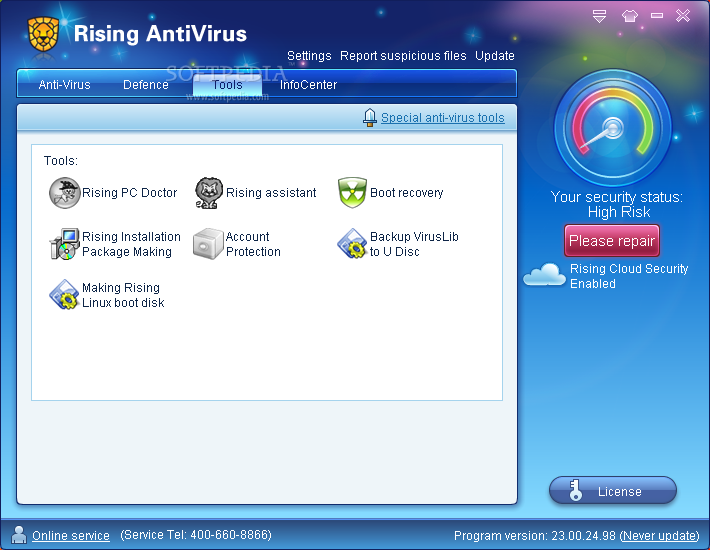Launch Rising assistant lion icon
The height and width of the screenshot is (550, 710).
(x=209, y=193)
